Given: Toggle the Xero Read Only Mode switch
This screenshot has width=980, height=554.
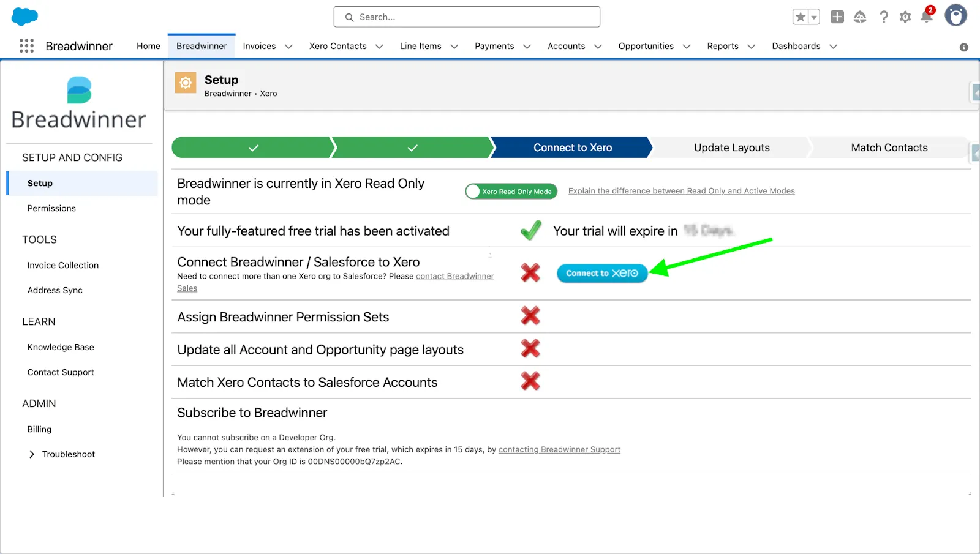Looking at the screenshot, I should coord(511,192).
